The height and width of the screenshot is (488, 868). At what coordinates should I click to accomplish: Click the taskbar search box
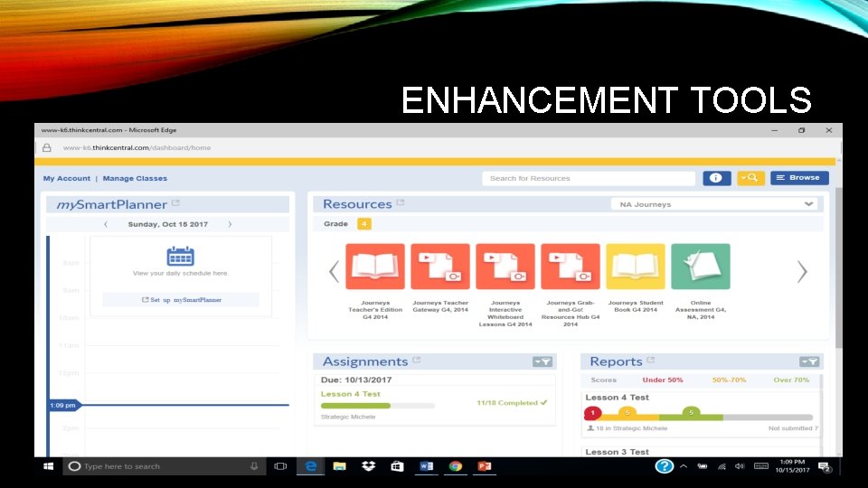[164, 466]
